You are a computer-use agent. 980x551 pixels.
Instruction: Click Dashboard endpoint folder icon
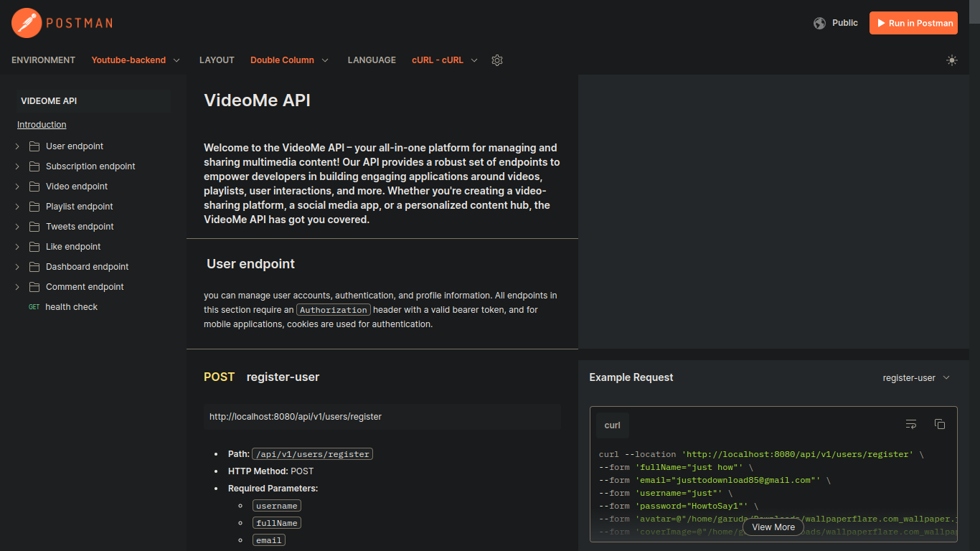[x=34, y=267]
